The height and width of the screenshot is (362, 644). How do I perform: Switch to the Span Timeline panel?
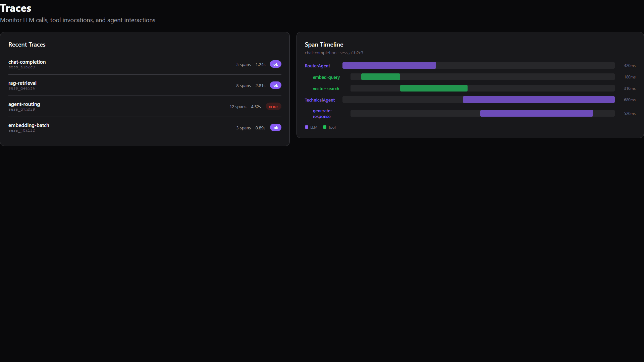(324, 44)
